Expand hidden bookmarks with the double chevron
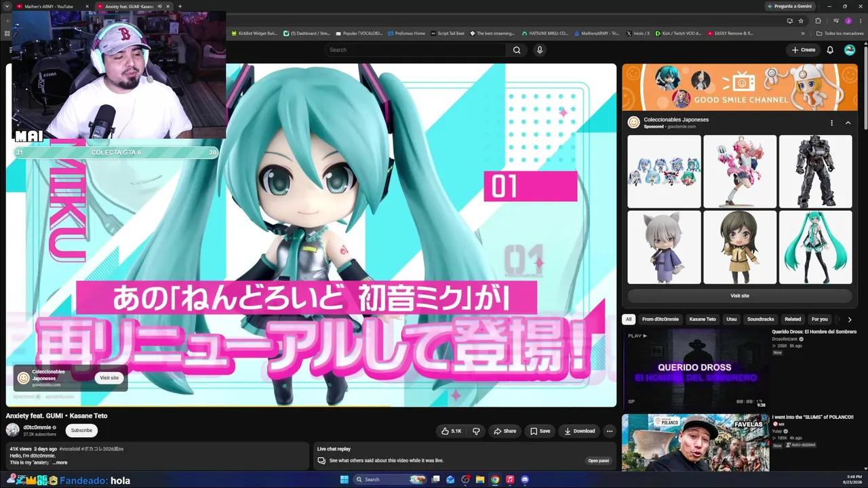This screenshot has width=868, height=488. point(803,33)
